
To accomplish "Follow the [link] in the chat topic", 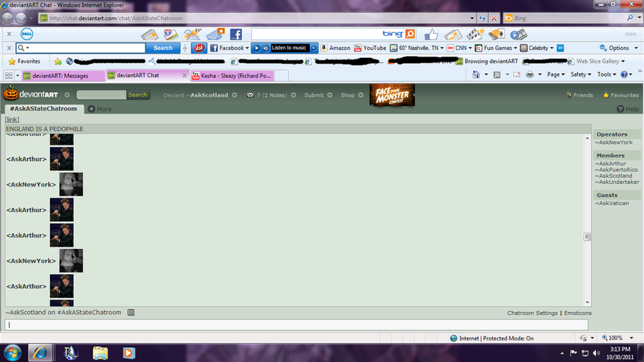I will [12, 119].
